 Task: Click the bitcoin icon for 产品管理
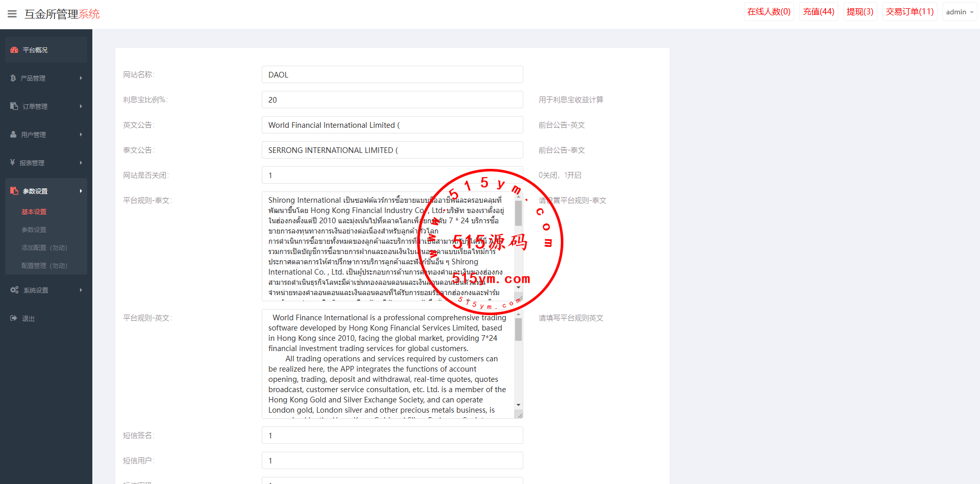[x=13, y=78]
